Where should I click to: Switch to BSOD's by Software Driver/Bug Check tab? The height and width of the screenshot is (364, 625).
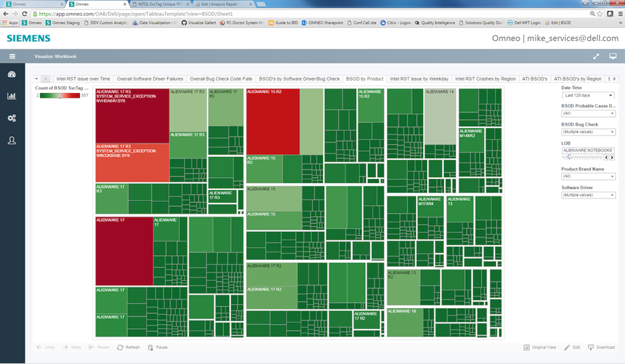coord(299,79)
